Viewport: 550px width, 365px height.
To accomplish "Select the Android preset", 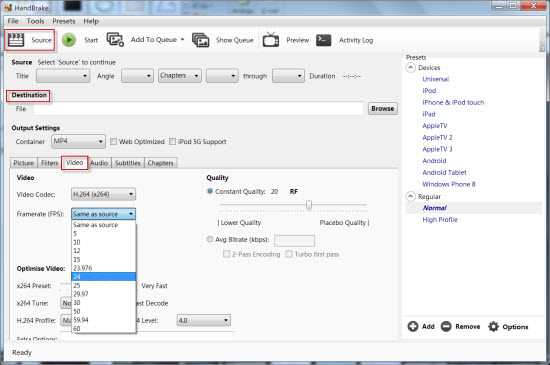I will point(434,161).
